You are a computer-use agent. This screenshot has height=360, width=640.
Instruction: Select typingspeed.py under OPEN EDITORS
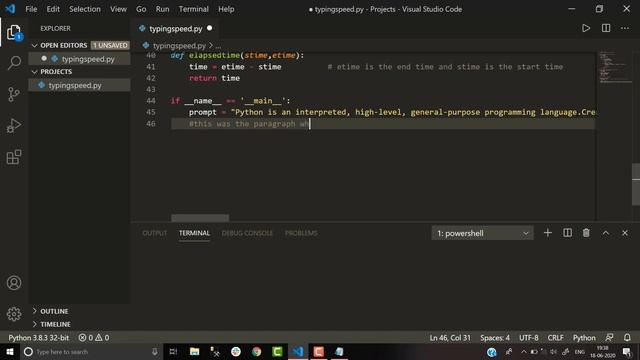point(80,59)
